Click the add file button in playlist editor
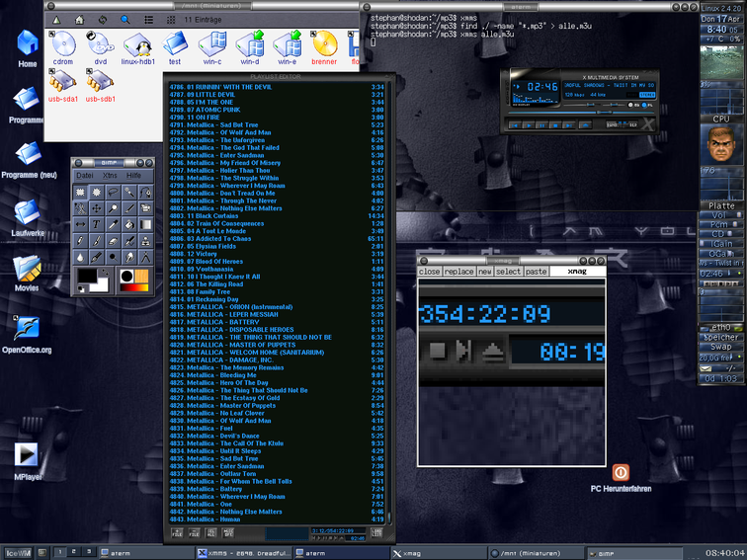The image size is (747, 560). click(177, 533)
